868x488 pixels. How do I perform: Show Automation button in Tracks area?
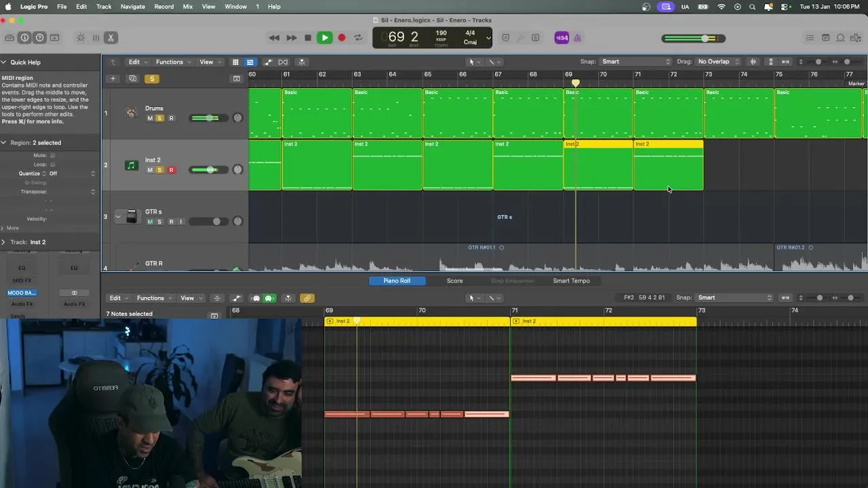point(268,62)
